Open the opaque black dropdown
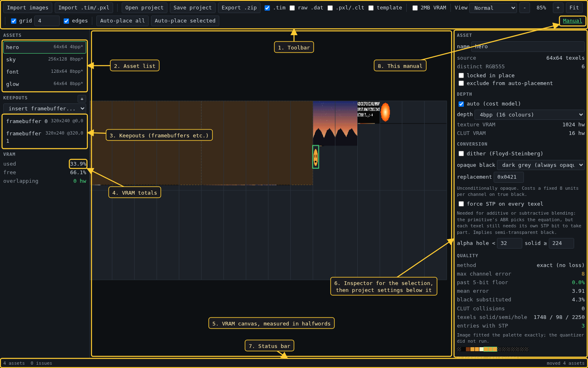 tap(541, 165)
